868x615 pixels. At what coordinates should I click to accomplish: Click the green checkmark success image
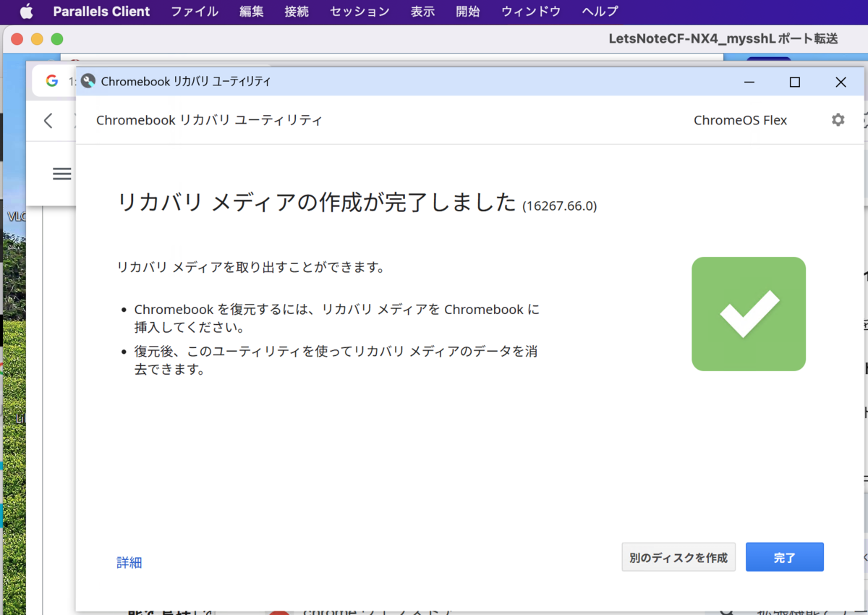coord(749,314)
